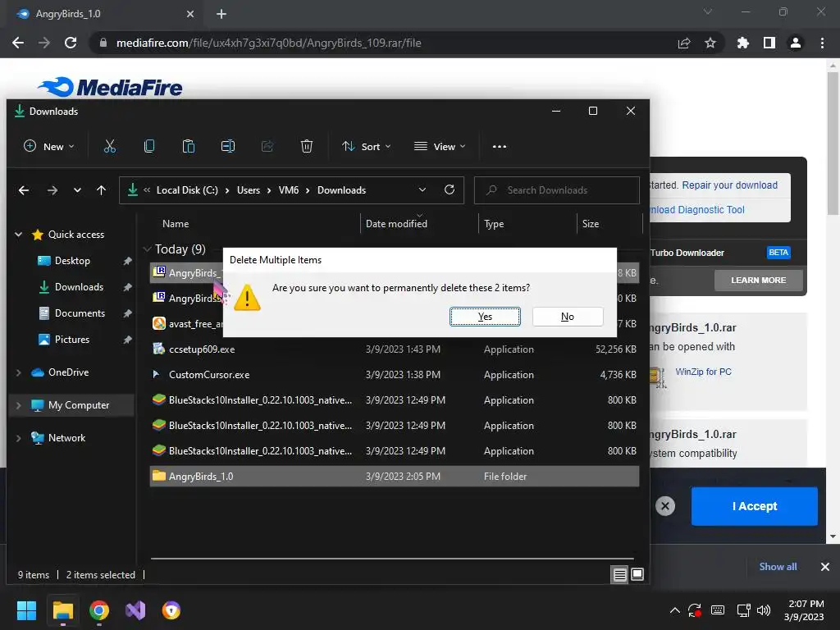Open Chrome profile avatar icon
The width and height of the screenshot is (840, 630).
click(796, 43)
